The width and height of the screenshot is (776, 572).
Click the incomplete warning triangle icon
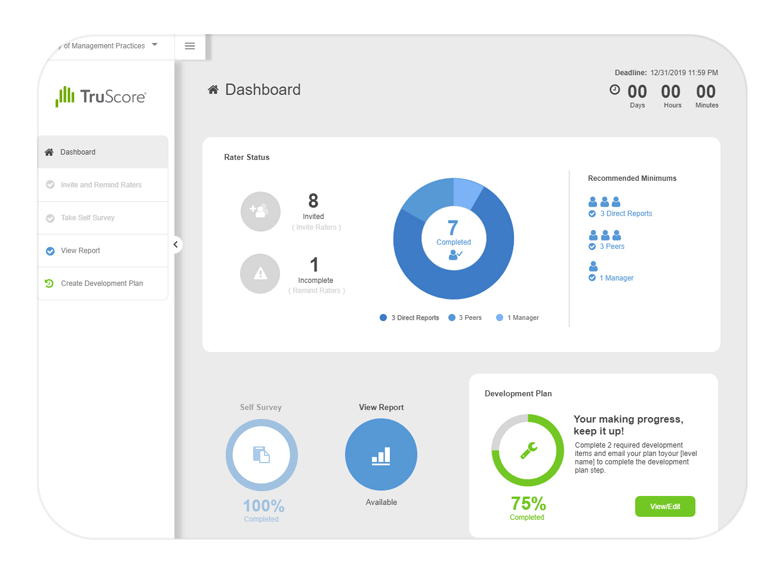[260, 274]
